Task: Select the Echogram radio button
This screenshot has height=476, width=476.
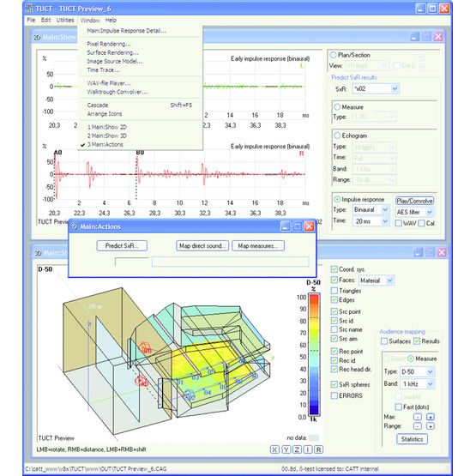Action: click(x=337, y=136)
